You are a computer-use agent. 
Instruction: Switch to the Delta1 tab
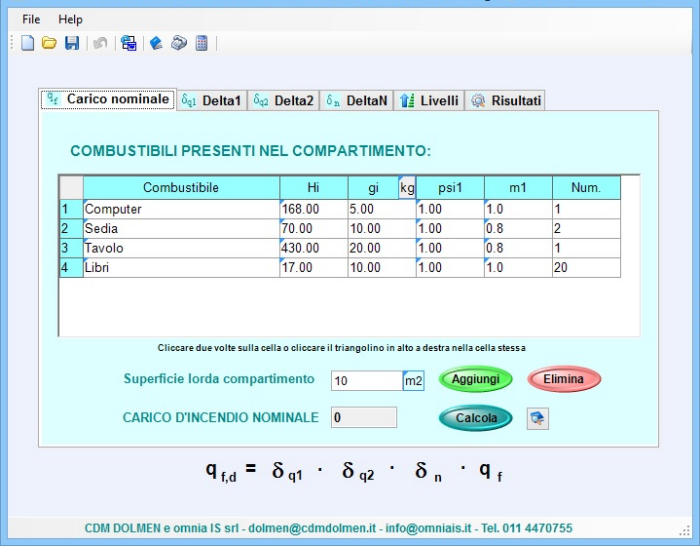pyautogui.click(x=211, y=101)
